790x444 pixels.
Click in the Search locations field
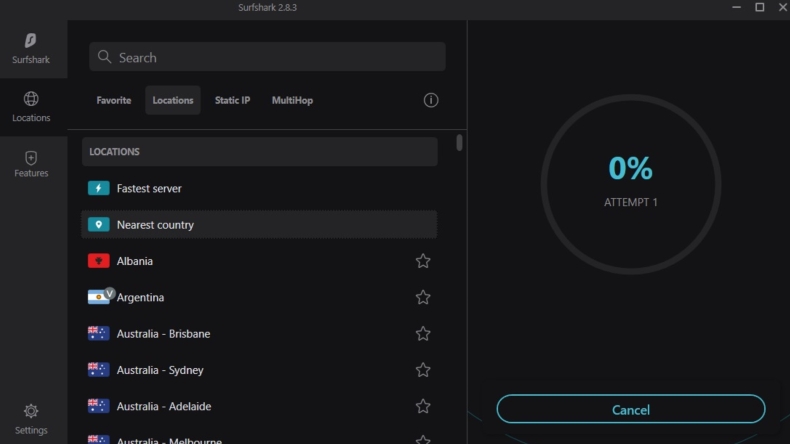[267, 57]
